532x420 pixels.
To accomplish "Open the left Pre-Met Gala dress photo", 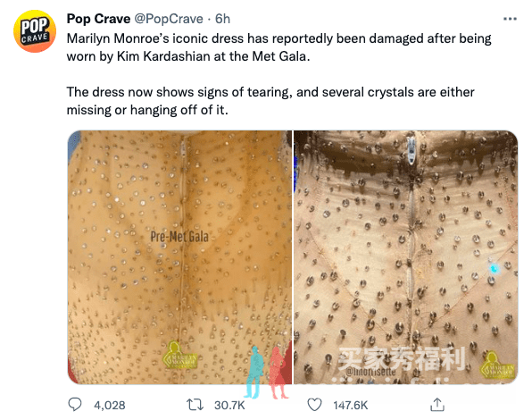I will coord(179,257).
